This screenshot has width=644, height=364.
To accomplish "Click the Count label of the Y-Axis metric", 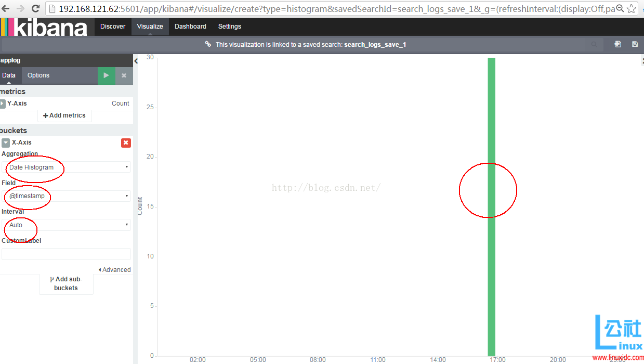I will (120, 103).
